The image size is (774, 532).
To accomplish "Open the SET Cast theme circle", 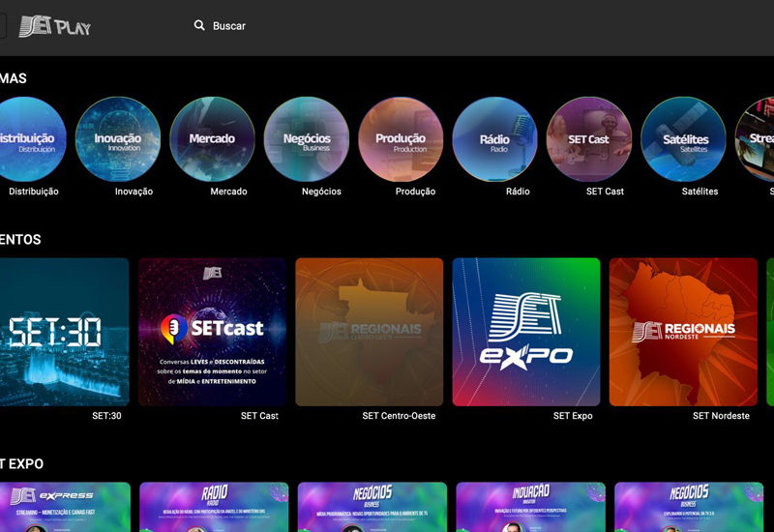I will click(x=589, y=139).
